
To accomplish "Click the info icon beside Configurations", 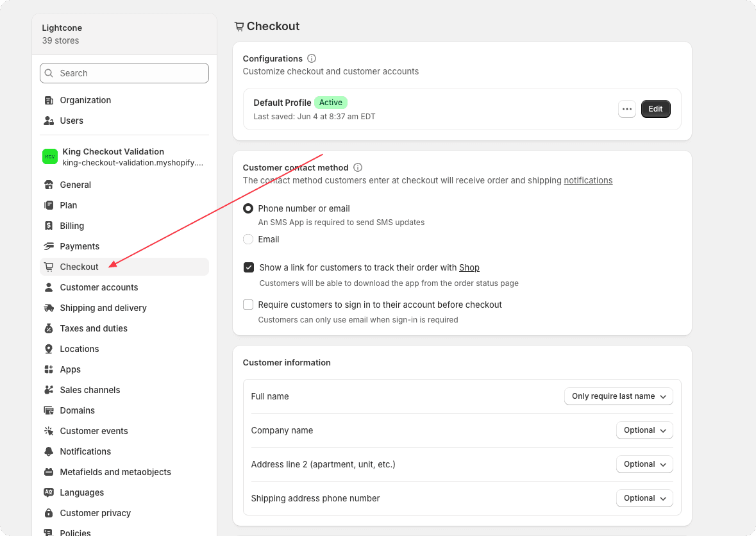I will click(x=312, y=58).
